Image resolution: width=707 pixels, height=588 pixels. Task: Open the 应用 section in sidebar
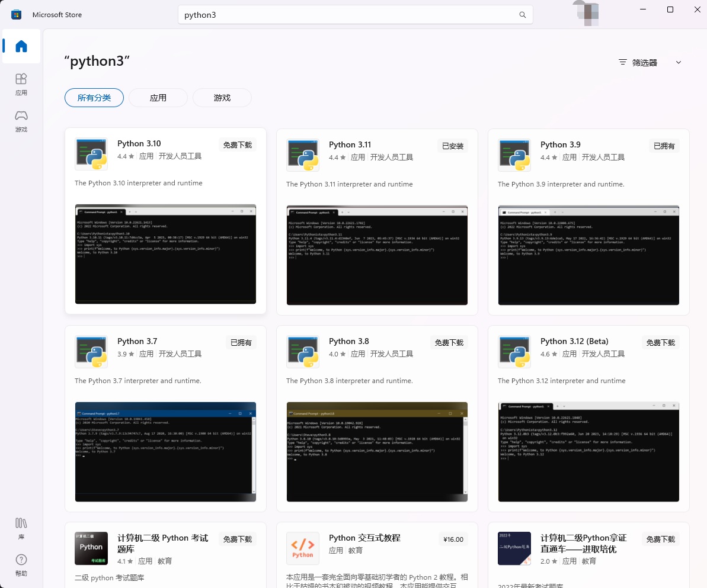click(x=21, y=84)
